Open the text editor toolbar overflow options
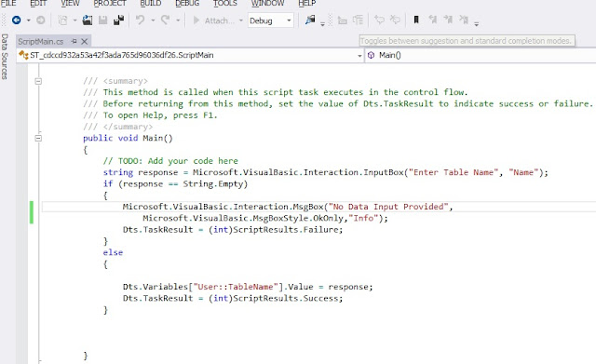Viewport: 596px width, 364px height. pyautogui.click(x=476, y=23)
